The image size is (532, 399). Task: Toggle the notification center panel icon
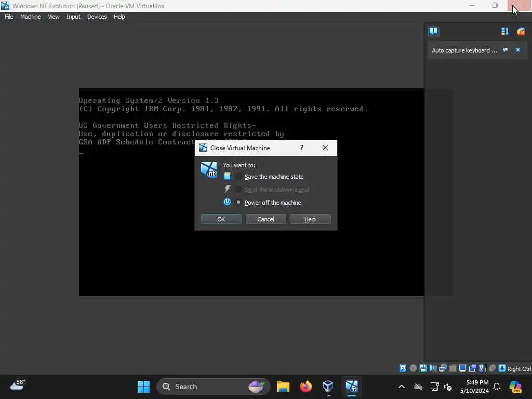pos(434,32)
